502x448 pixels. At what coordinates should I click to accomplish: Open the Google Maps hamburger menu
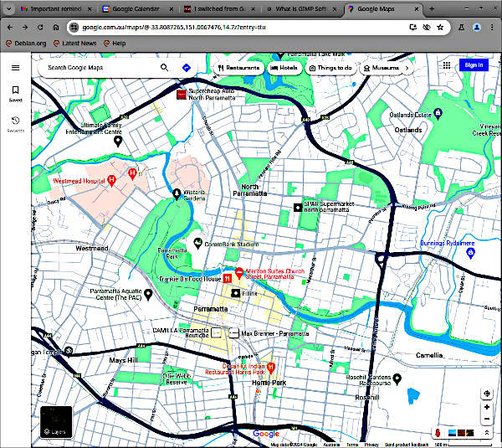pos(15,67)
